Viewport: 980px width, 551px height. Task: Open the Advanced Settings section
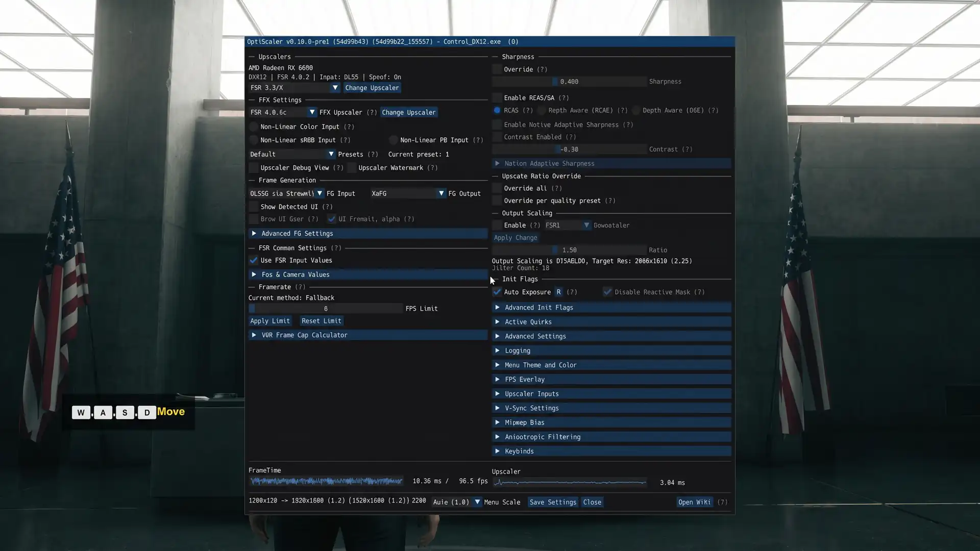point(611,336)
